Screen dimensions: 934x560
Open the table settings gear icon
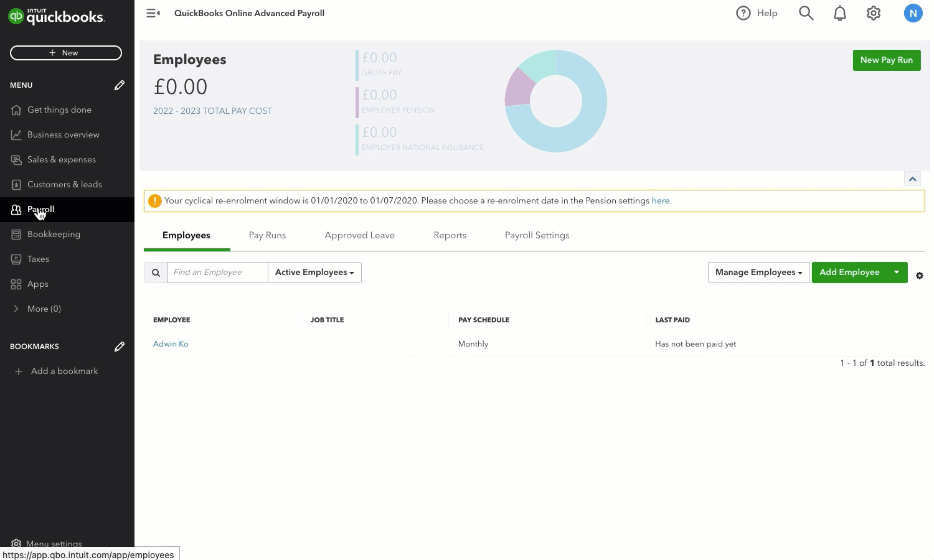[920, 276]
